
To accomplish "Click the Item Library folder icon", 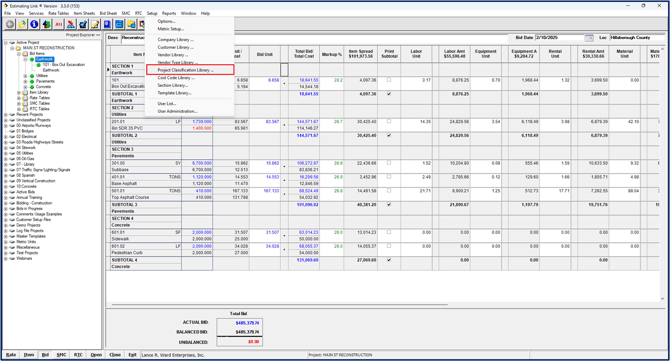I will (x=25, y=92).
